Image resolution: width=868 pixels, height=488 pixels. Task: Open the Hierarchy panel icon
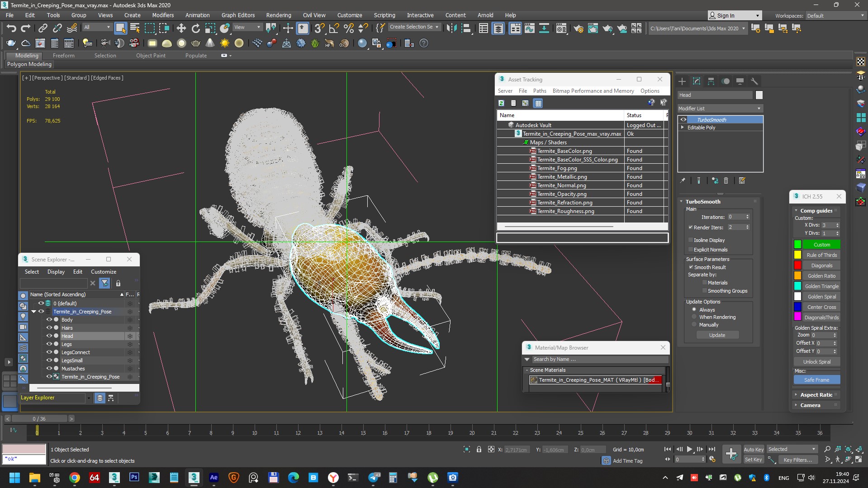click(711, 81)
